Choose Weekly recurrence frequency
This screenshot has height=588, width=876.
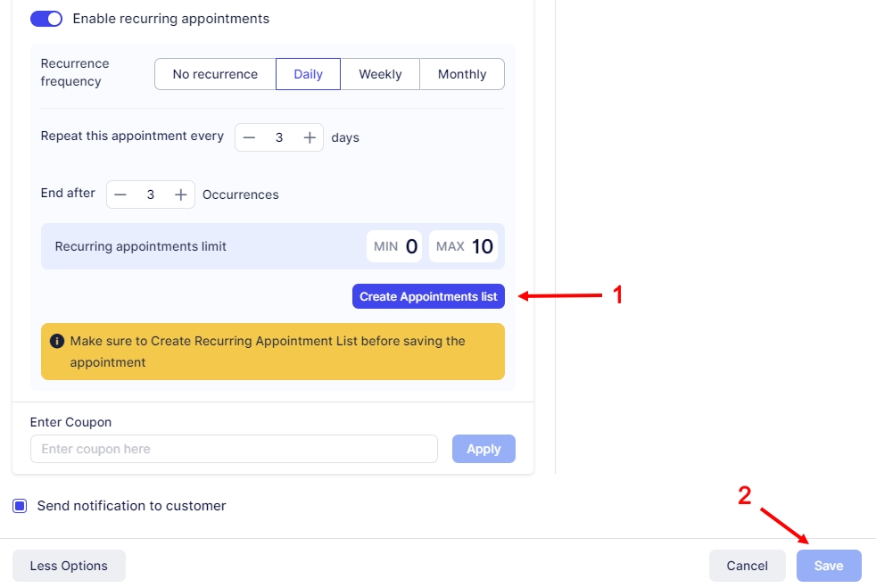[380, 74]
